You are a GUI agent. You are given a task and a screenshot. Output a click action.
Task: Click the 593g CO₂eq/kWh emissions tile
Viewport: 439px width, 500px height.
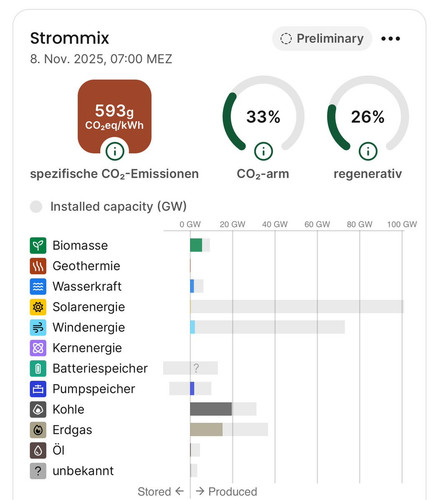click(x=115, y=116)
